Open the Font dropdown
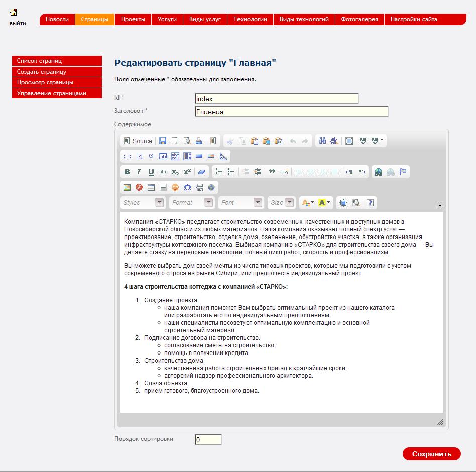 point(241,202)
